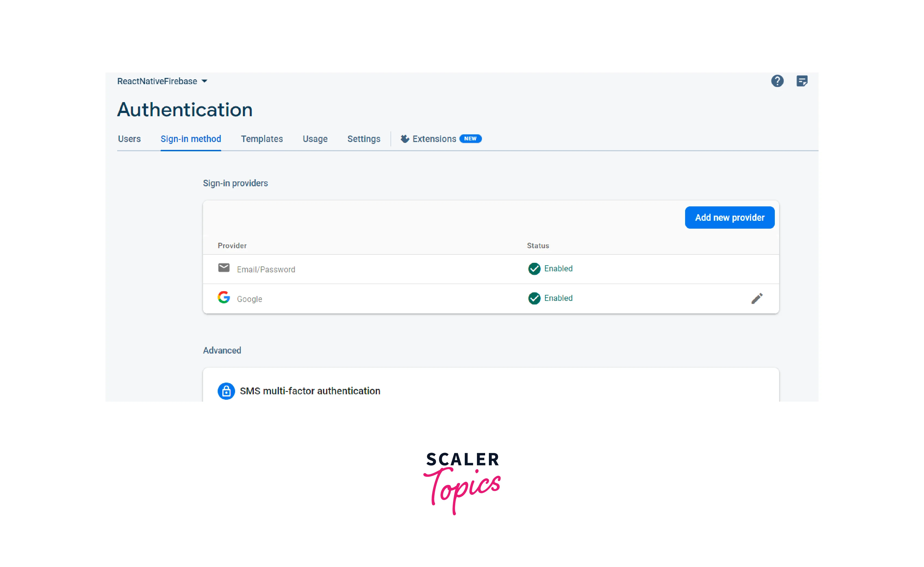
Task: Open the Extensions tab
Action: click(x=434, y=139)
